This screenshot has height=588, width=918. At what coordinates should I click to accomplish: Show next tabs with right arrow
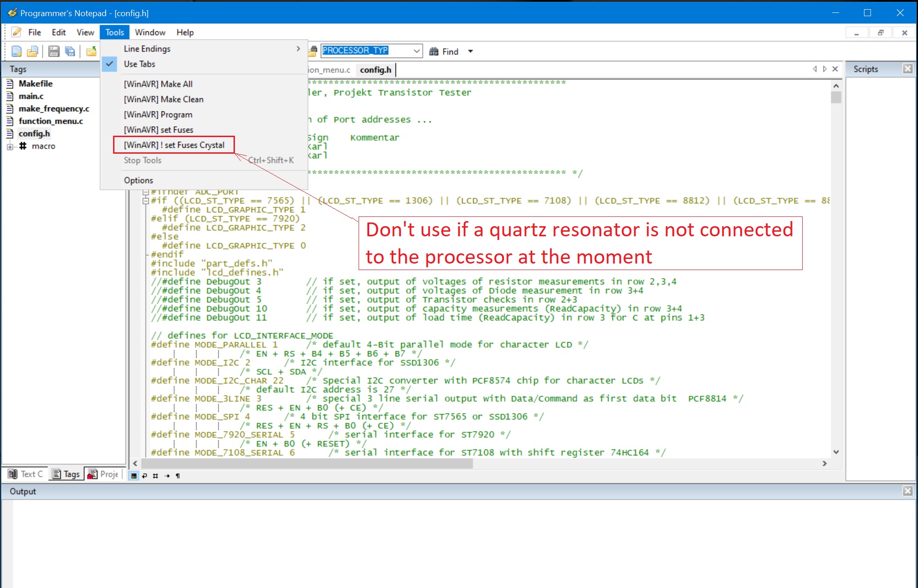825,69
